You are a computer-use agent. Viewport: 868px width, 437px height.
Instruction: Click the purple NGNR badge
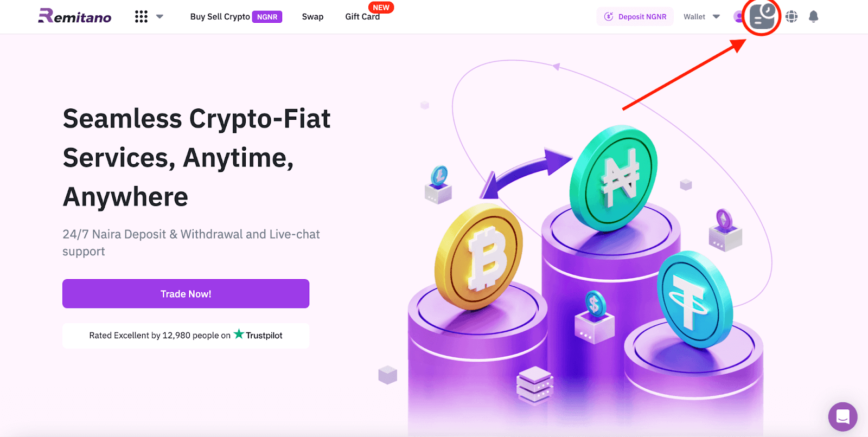click(267, 17)
